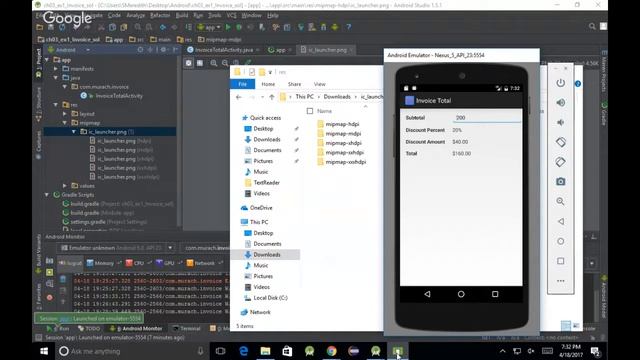Open the File tab in File Explorer
Screen dimensions: 640x360
click(x=242, y=84)
